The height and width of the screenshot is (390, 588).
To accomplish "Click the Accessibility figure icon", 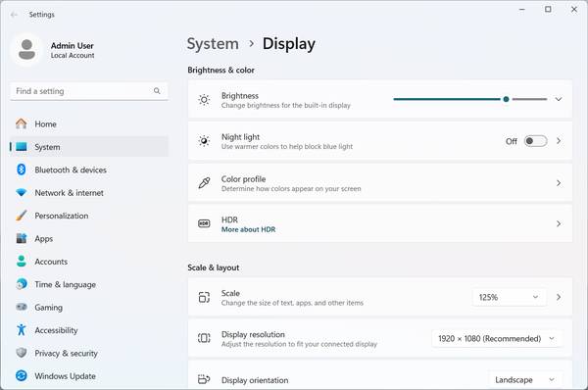I will [x=22, y=329].
